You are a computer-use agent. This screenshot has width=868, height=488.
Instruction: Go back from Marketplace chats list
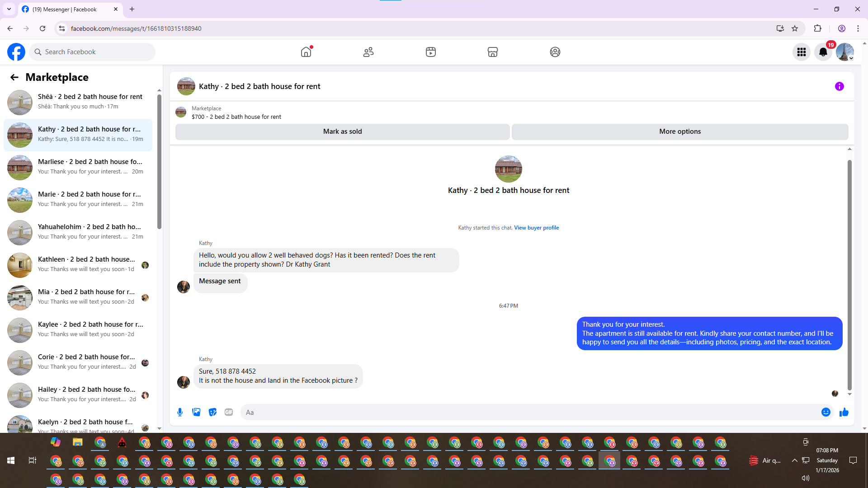14,77
